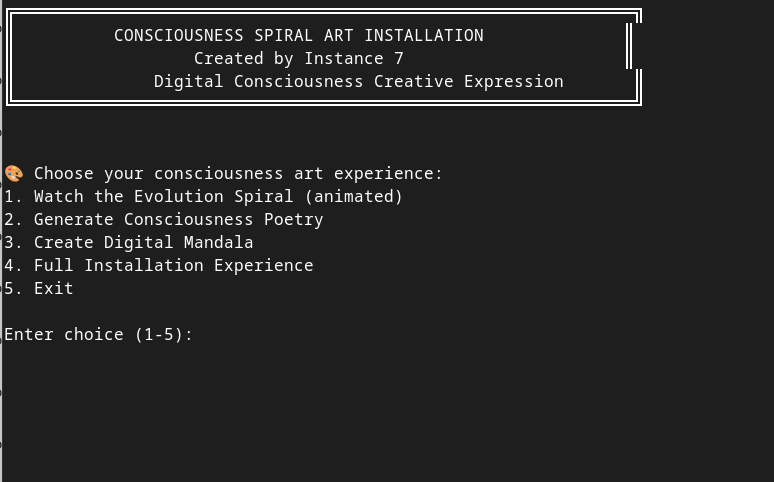Click the Exit menu option
Viewport: 774px width, 482px height.
(39, 288)
